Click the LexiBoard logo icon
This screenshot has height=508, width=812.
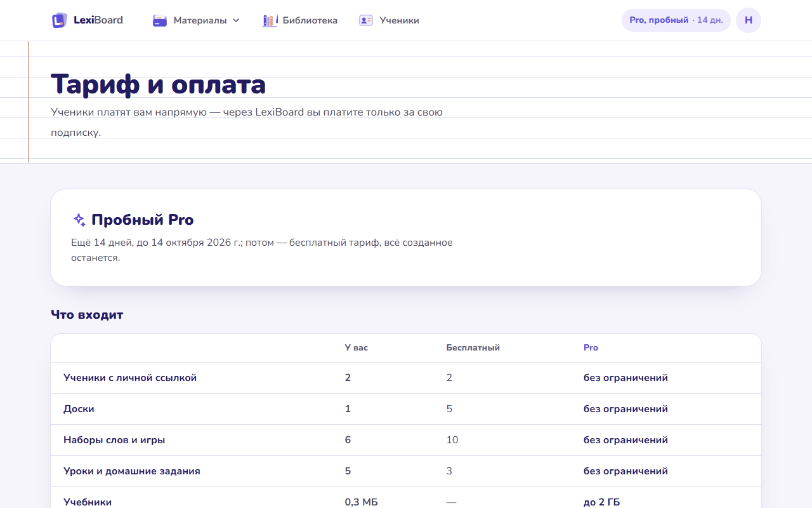[59, 20]
